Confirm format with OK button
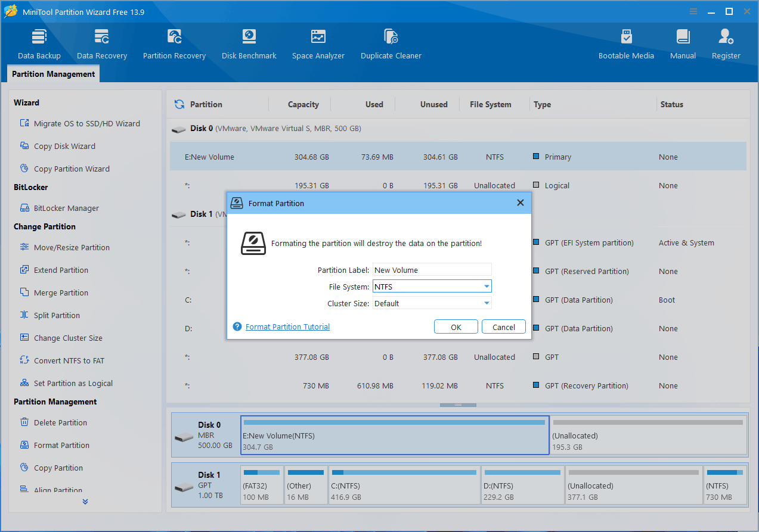 pyautogui.click(x=456, y=327)
